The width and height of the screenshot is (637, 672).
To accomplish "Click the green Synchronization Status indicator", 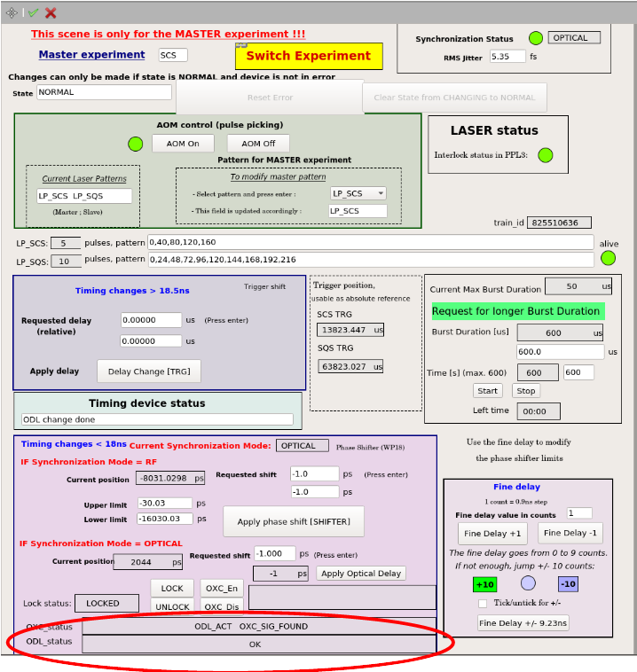I will 536,38.
